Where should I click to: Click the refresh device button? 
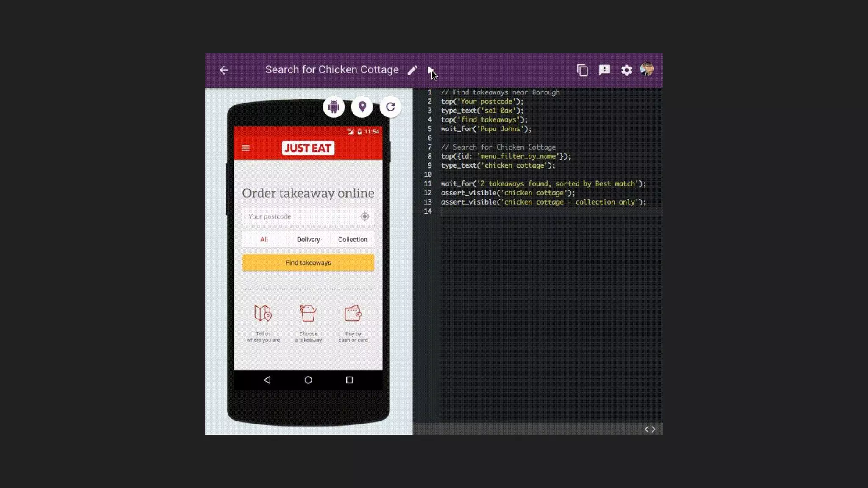(x=390, y=107)
